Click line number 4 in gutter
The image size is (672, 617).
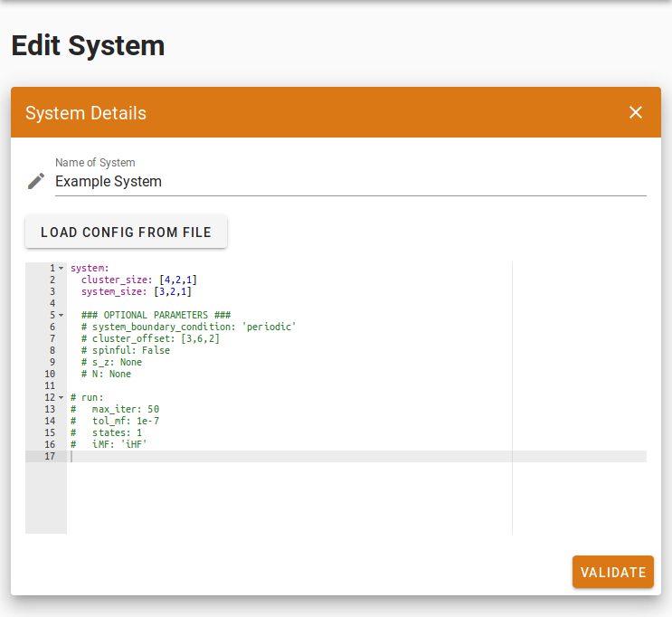tap(52, 304)
